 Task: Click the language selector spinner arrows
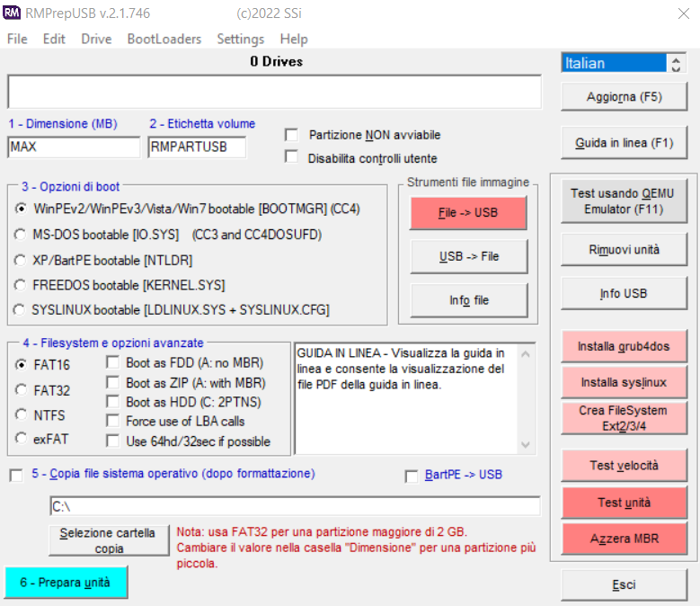click(x=676, y=64)
